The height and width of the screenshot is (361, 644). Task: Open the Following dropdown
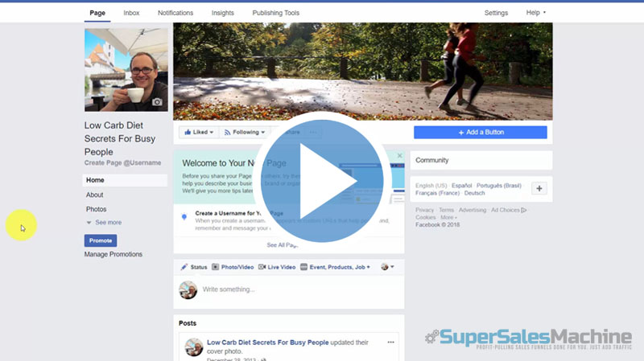point(244,132)
